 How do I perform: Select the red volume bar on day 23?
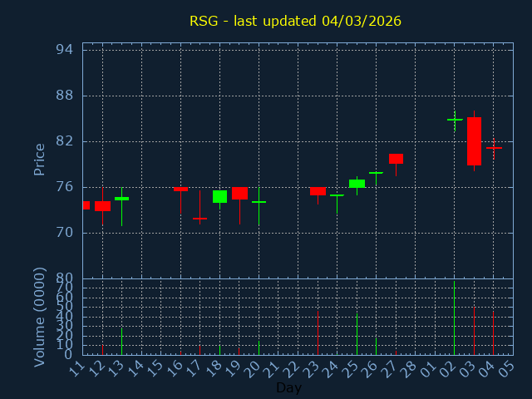(318, 332)
